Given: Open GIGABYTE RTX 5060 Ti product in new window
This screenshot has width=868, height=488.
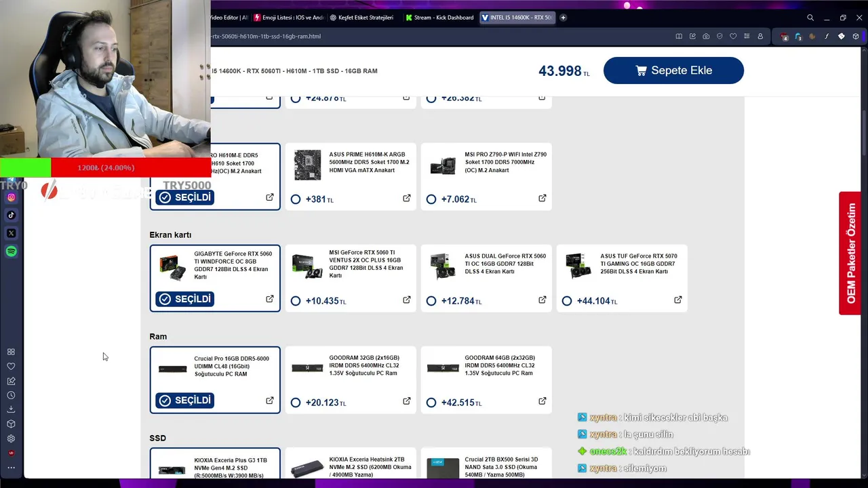Looking at the screenshot, I should (270, 299).
